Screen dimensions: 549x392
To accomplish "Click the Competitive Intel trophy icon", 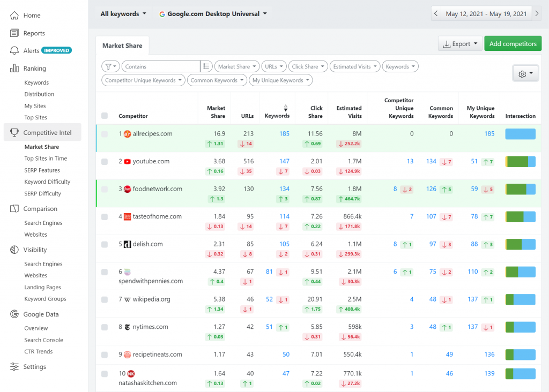I will click(14, 132).
